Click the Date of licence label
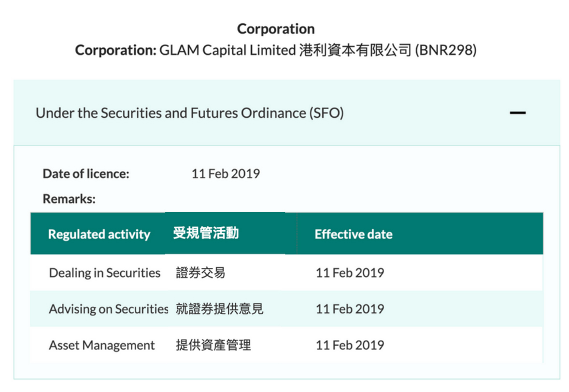Image resolution: width=569 pixels, height=392 pixels. pos(86,174)
